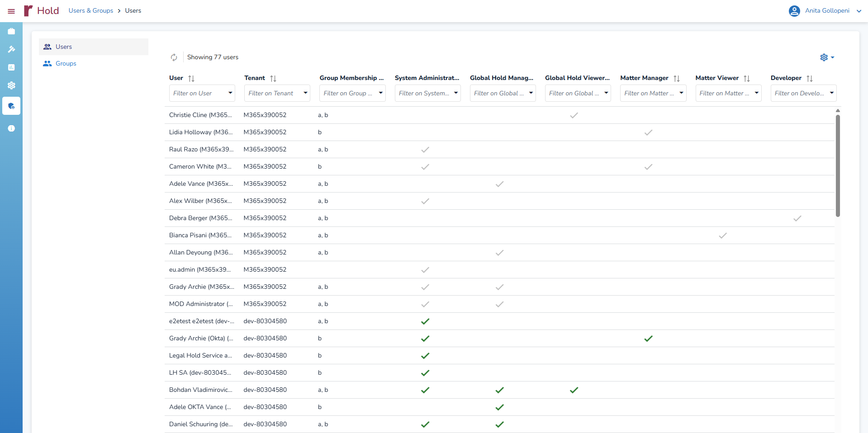Sort by the Matter Manager column
Screen dimensions: 868x433
coord(677,78)
